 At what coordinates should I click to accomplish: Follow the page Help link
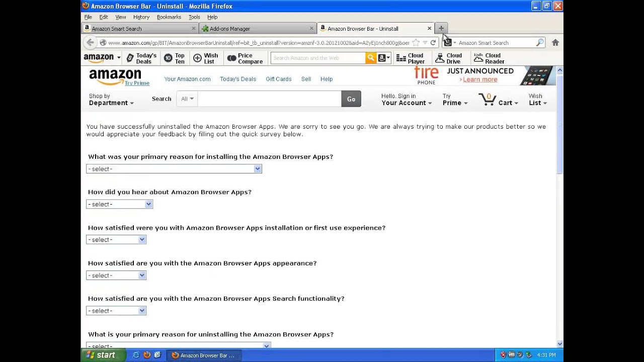click(327, 79)
